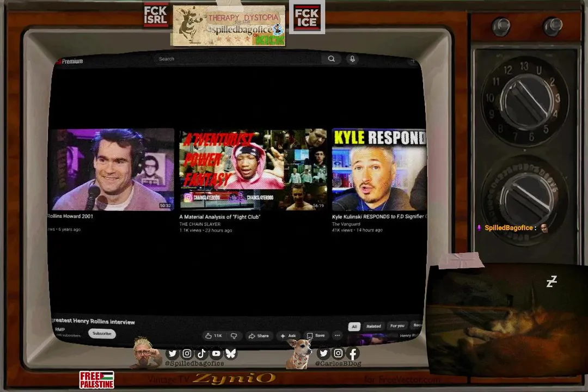The image size is (588, 392).
Task: Click the Instagram icon above @Spilledbagofice
Action: (x=187, y=353)
